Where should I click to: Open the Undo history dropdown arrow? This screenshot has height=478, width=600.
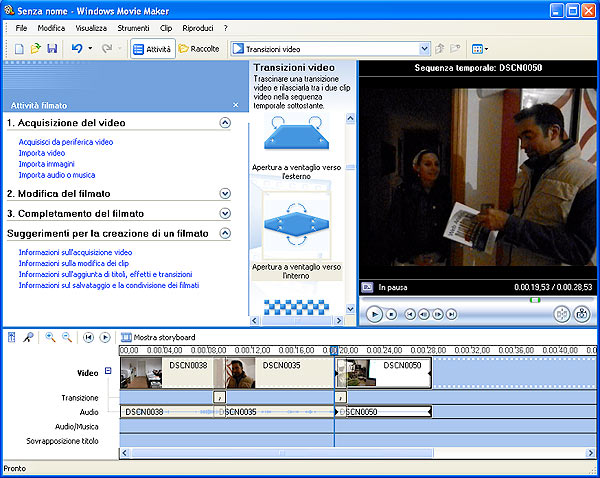click(90, 49)
